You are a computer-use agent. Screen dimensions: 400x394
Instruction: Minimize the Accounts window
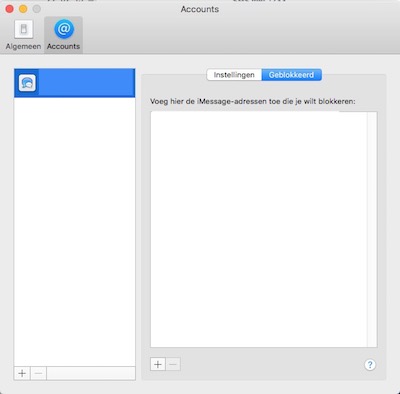23,9
